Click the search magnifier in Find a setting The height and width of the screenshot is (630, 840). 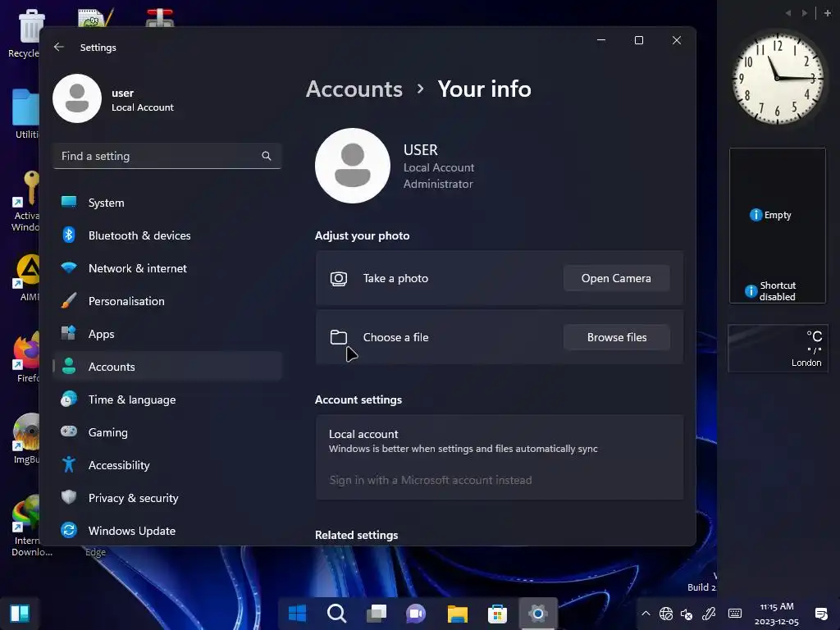point(267,156)
